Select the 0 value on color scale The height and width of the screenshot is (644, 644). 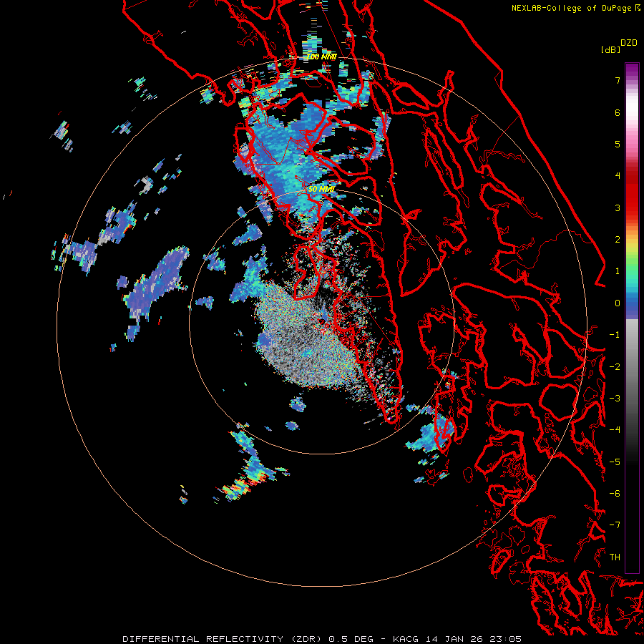pyautogui.click(x=618, y=303)
